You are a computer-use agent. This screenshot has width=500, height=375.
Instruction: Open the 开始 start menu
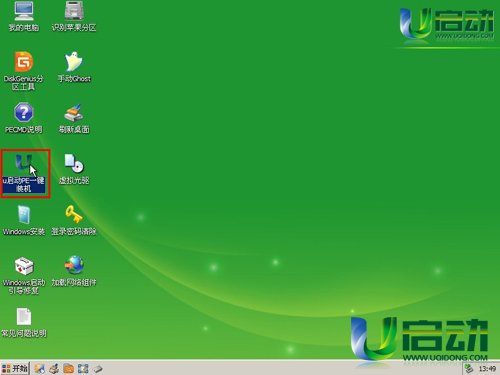pyautogui.click(x=15, y=368)
